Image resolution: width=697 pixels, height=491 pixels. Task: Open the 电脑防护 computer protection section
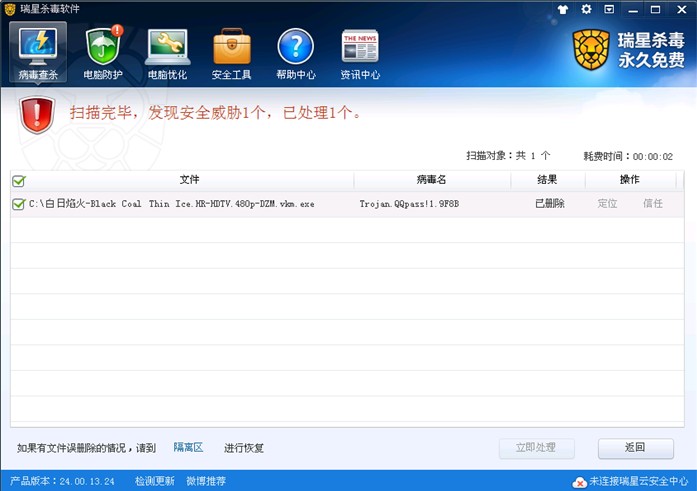click(103, 53)
